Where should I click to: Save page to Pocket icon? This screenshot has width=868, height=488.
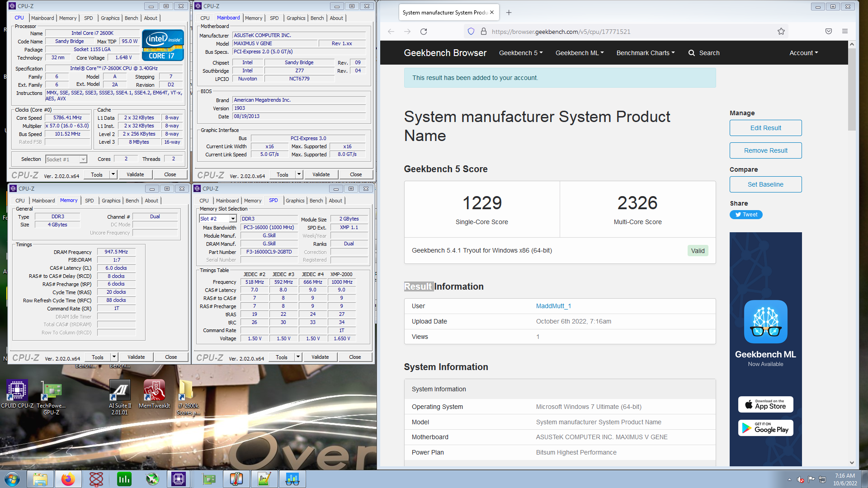[x=829, y=31]
